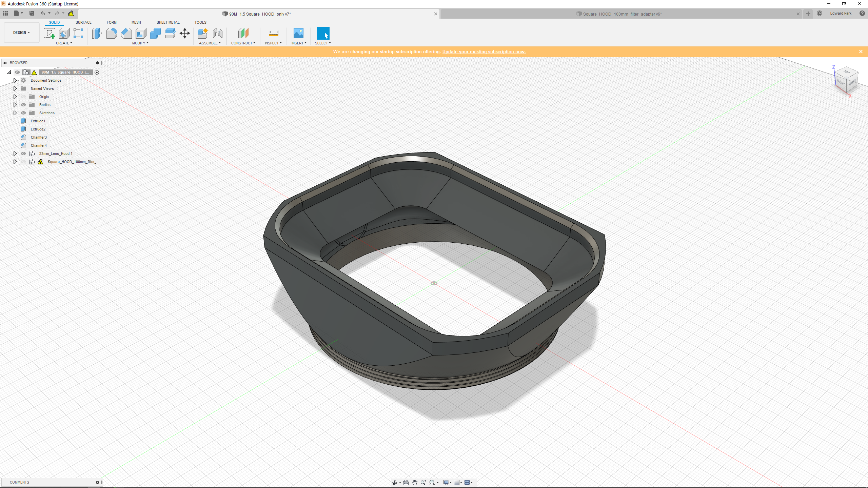The image size is (868, 488).
Task: Click the Save icon in toolbar
Action: (32, 13)
